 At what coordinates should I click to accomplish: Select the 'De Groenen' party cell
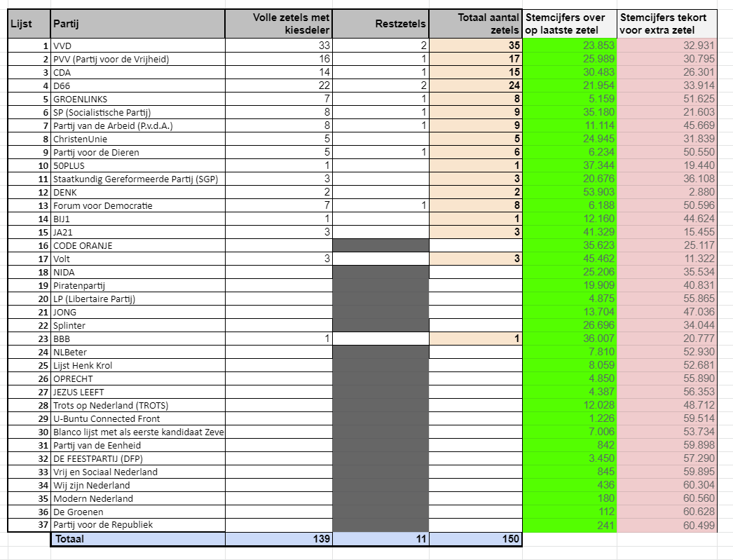pyautogui.click(x=138, y=512)
